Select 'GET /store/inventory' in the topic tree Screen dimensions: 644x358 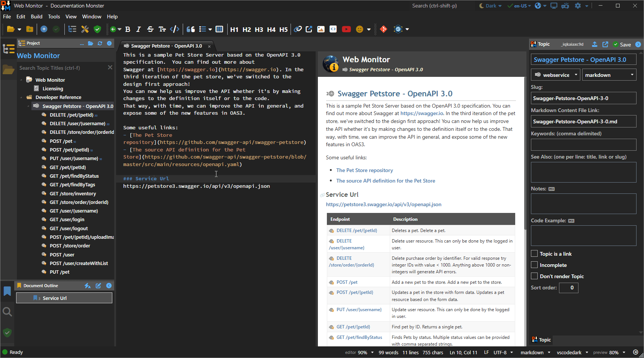[x=73, y=194]
